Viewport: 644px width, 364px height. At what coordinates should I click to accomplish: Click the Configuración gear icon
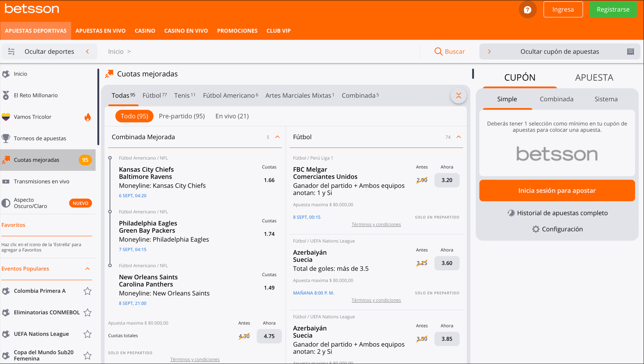tap(536, 229)
